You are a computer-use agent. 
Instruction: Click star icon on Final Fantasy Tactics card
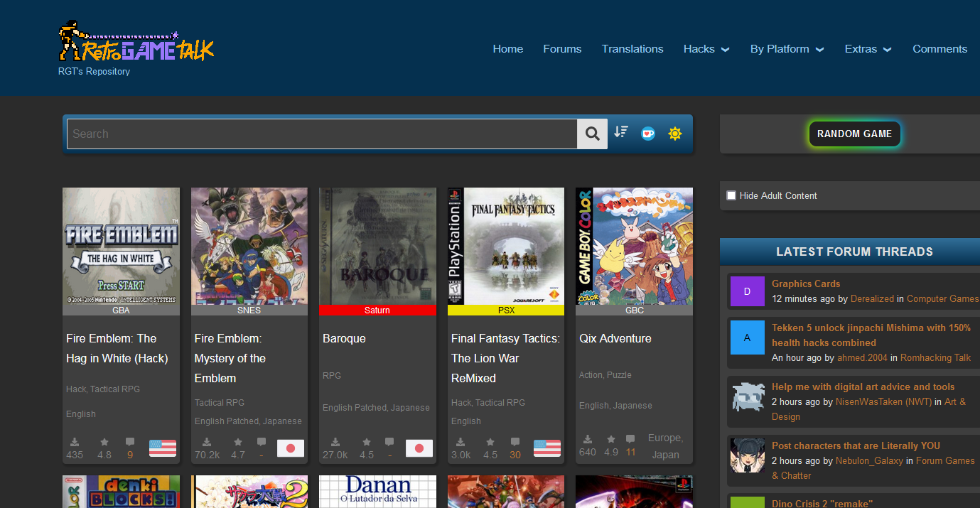pos(490,442)
